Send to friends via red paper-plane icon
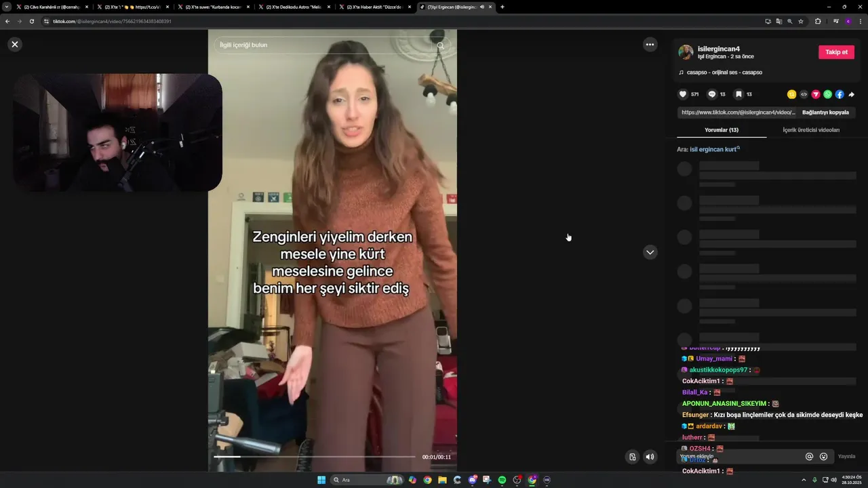868x488 pixels. 816,94
